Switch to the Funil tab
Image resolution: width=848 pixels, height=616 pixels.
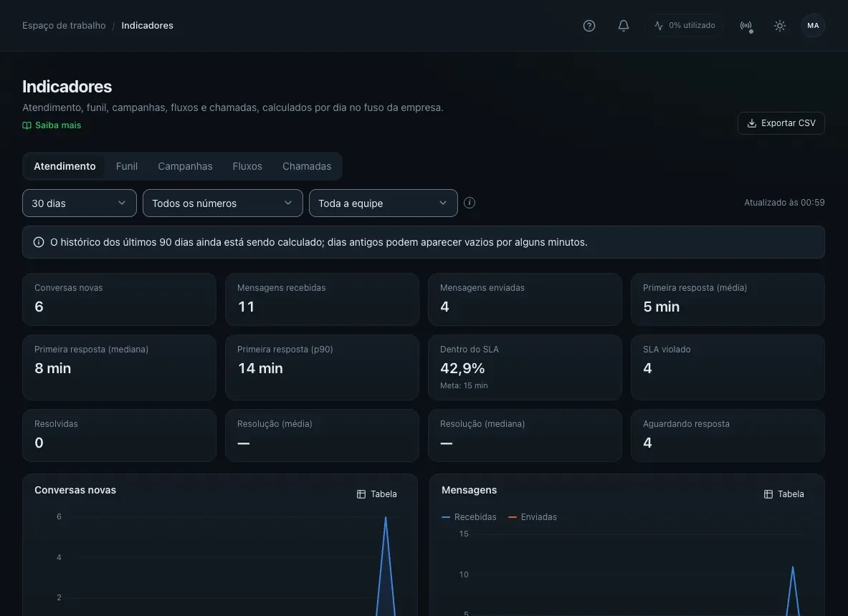tap(127, 166)
